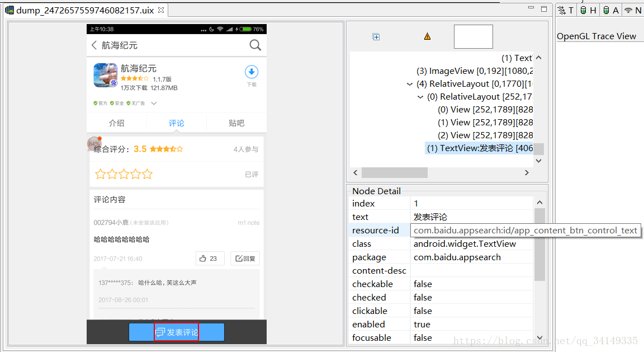Collapse the (0) RelativeLayout tree node
Screen dimensions: 644x352
[420, 97]
